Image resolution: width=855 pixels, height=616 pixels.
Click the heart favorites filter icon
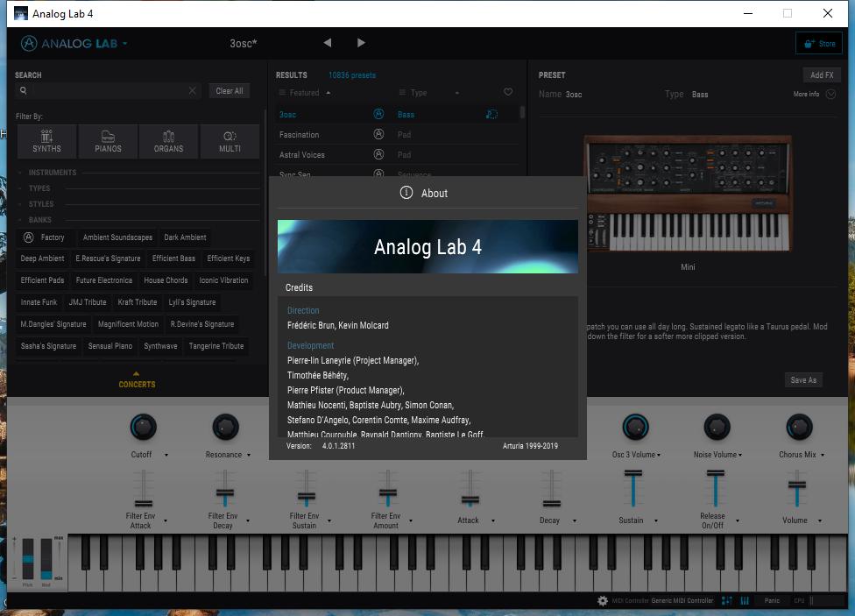click(508, 92)
